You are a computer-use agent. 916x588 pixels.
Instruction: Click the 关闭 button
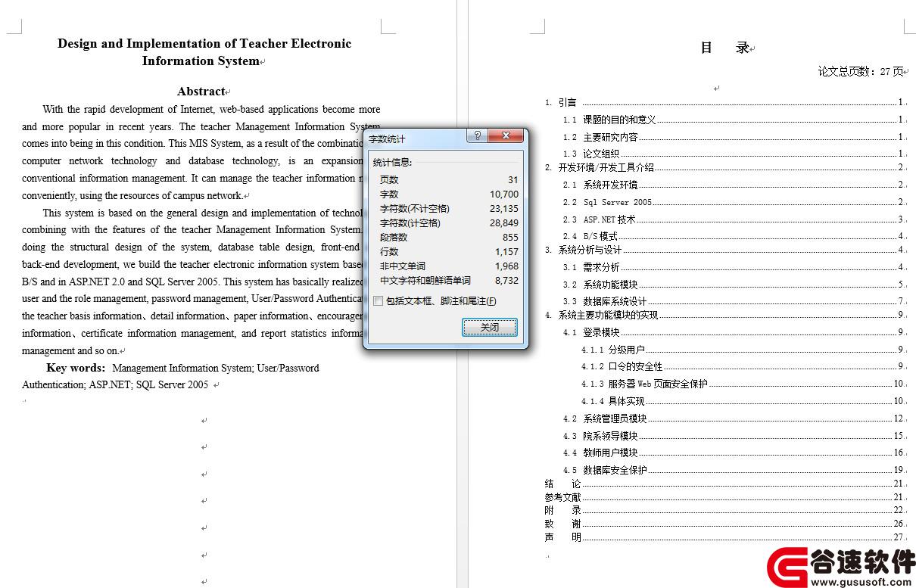tap(490, 327)
